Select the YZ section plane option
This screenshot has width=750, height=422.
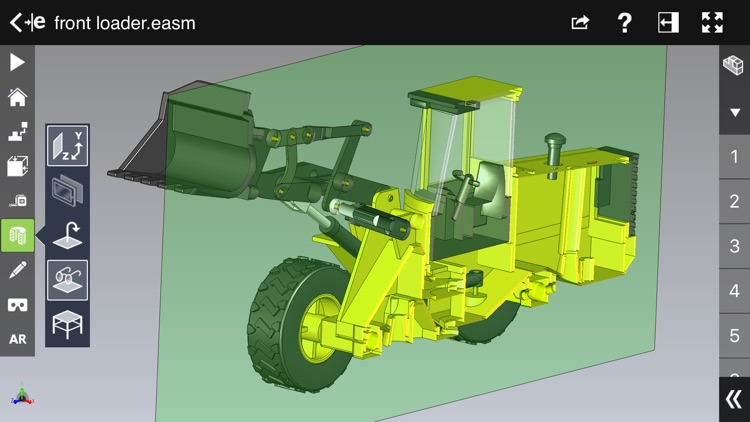pyautogui.click(x=67, y=145)
